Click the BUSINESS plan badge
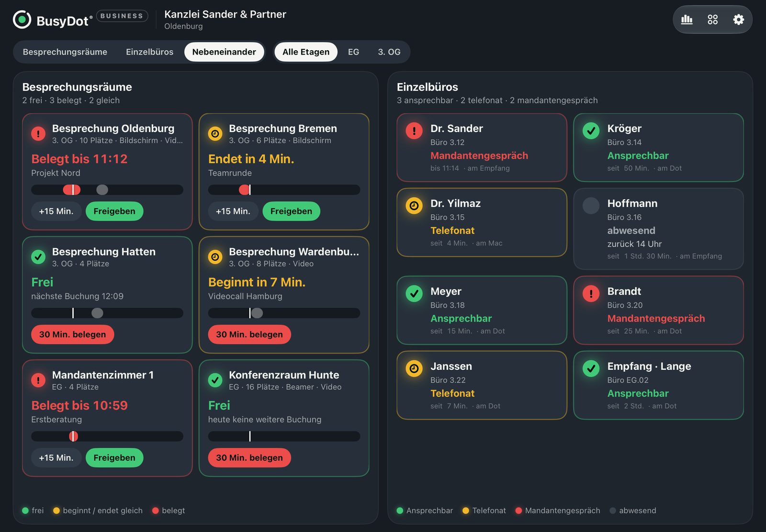Viewport: 766px width, 532px height. (122, 16)
